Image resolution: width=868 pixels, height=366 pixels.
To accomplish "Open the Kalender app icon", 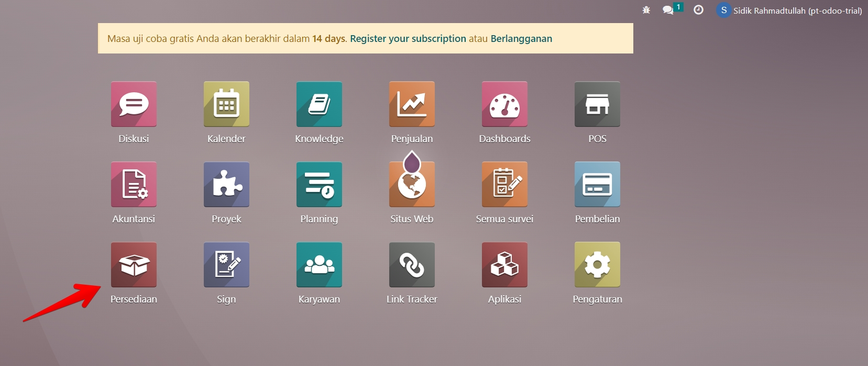I will pos(226,104).
